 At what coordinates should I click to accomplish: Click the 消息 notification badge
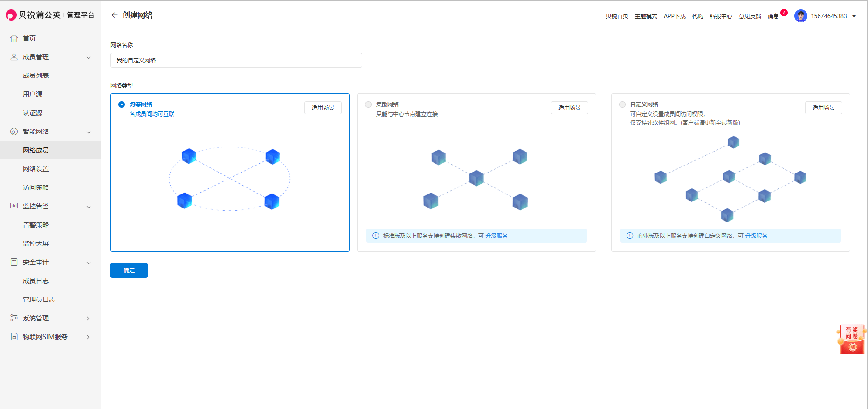tap(784, 13)
